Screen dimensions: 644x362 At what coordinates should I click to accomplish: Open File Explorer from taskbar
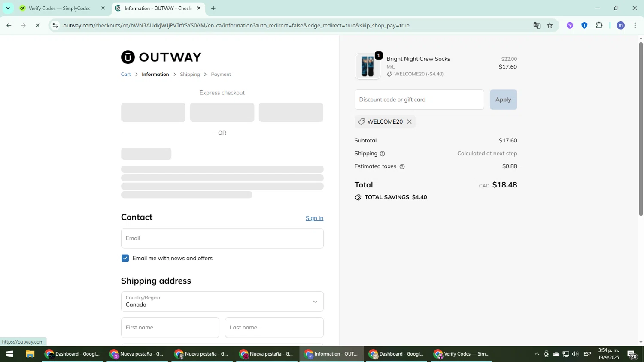(30, 354)
